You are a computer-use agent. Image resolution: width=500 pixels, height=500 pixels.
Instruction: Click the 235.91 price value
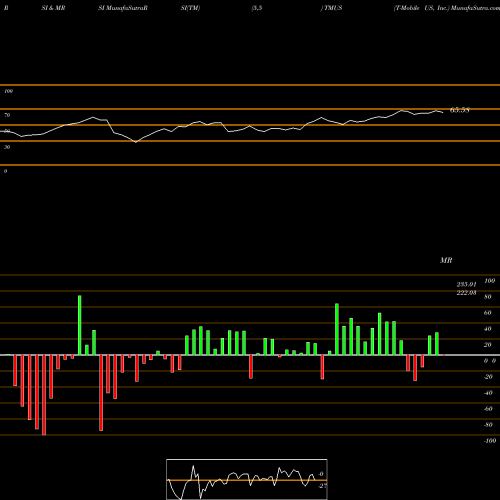click(x=466, y=284)
